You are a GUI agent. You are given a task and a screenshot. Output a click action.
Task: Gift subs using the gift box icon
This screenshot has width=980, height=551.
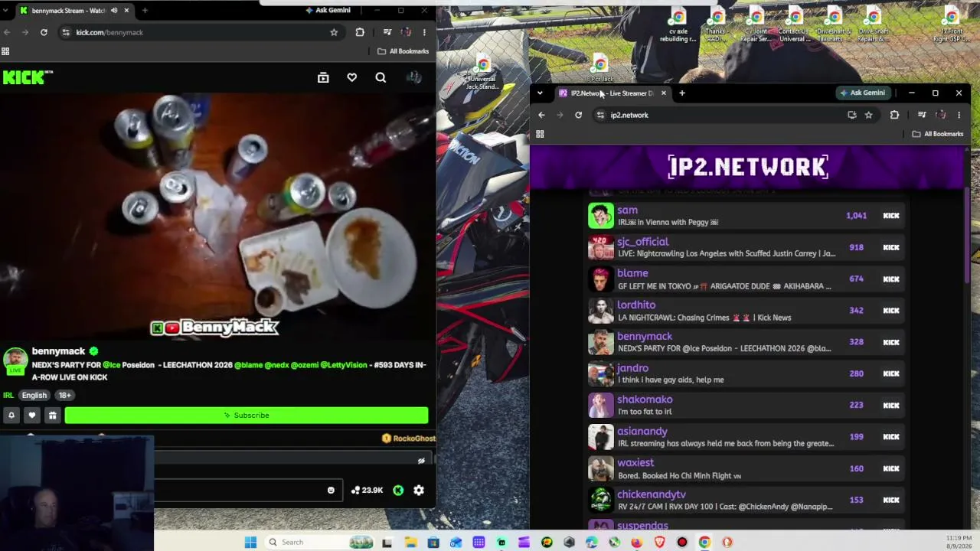[x=52, y=415]
